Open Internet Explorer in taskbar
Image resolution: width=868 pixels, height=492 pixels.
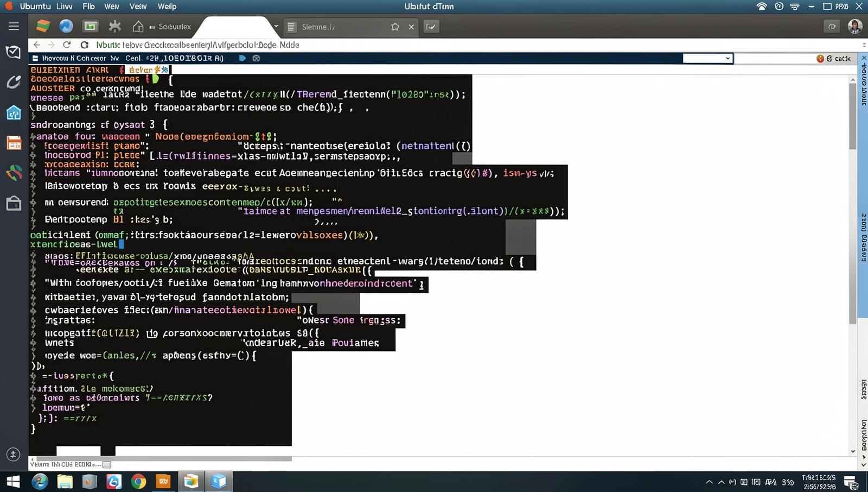pyautogui.click(x=40, y=482)
